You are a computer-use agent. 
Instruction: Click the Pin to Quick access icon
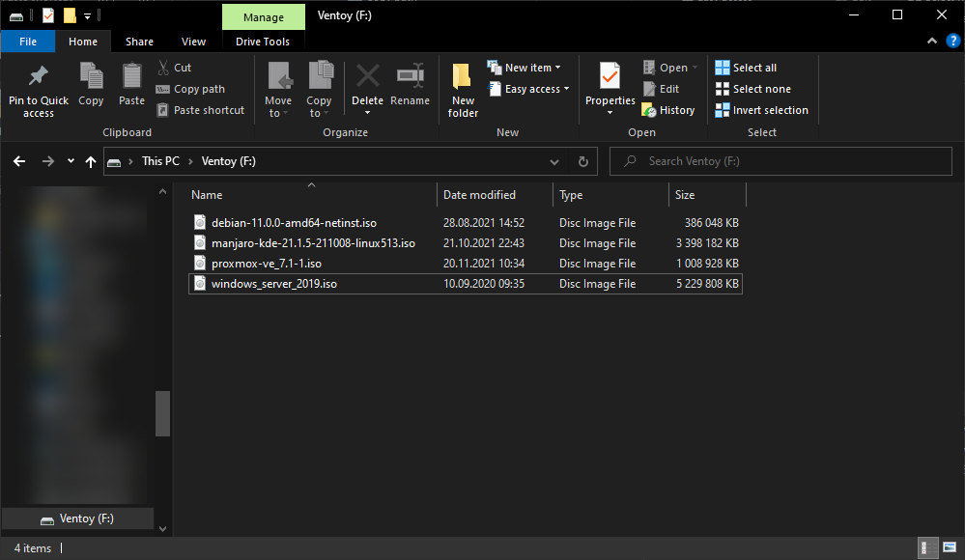39,77
